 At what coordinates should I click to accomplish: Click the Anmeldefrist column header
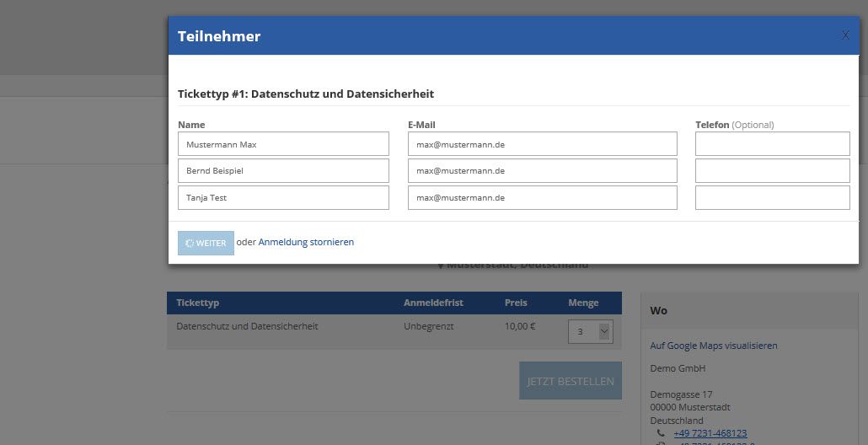coord(433,303)
